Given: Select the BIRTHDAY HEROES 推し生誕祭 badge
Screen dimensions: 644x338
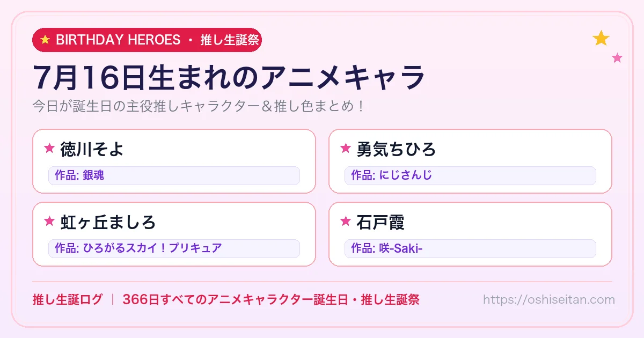Looking at the screenshot, I should (x=147, y=40).
